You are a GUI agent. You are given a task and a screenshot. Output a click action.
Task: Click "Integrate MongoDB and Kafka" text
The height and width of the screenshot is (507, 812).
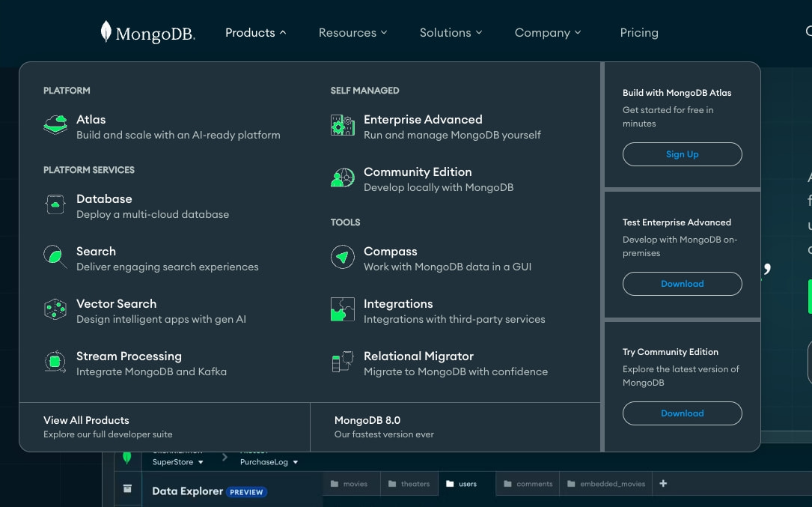click(151, 371)
